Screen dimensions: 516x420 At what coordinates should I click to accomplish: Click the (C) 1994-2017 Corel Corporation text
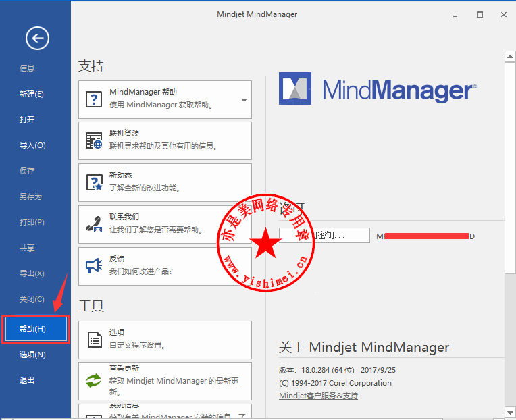coord(335,383)
